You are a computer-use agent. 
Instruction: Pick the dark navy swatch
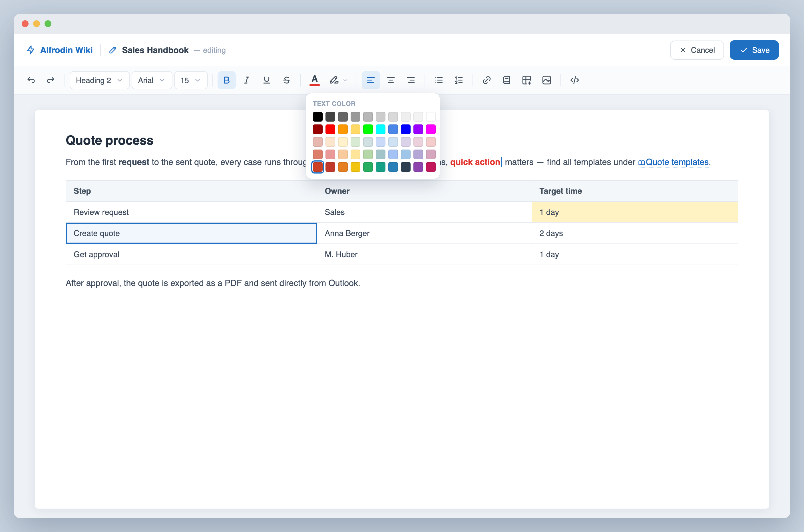point(405,167)
